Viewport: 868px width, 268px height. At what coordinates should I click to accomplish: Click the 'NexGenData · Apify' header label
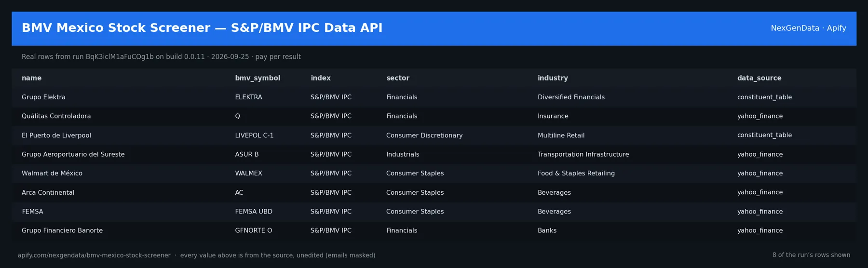808,28
